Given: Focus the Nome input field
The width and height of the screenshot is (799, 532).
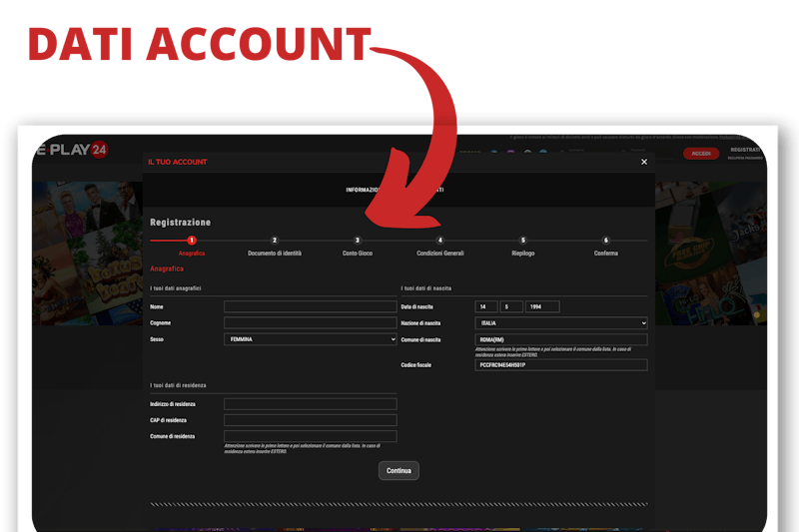Looking at the screenshot, I should click(x=310, y=307).
